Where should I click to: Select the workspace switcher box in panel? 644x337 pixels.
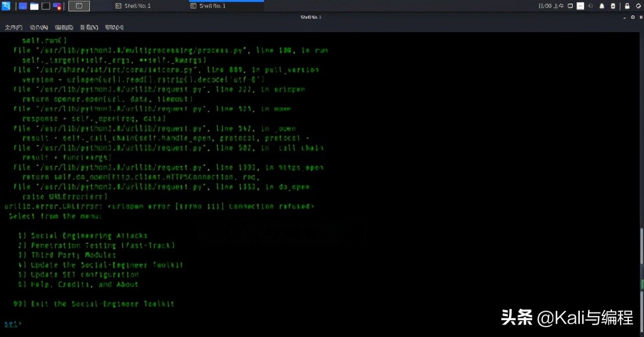click(x=79, y=6)
